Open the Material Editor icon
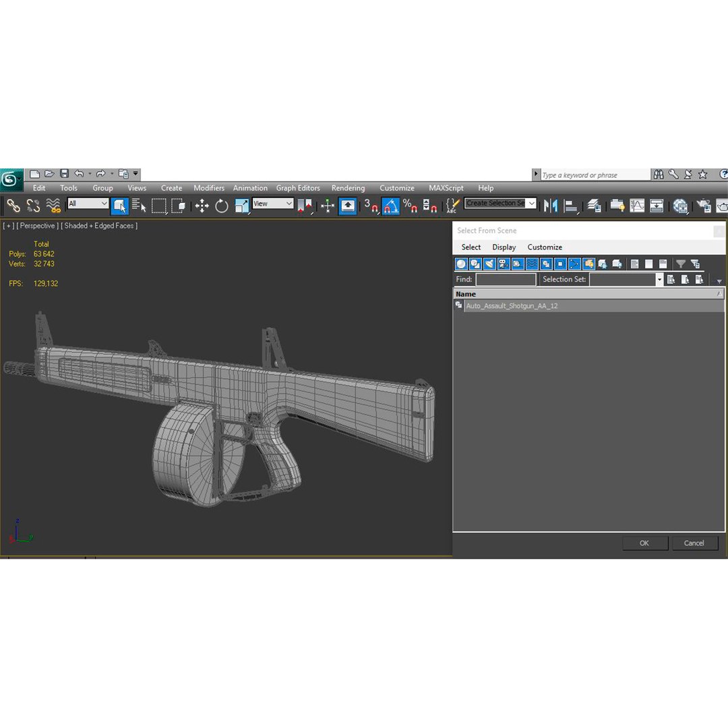The image size is (728, 728). pos(680,206)
